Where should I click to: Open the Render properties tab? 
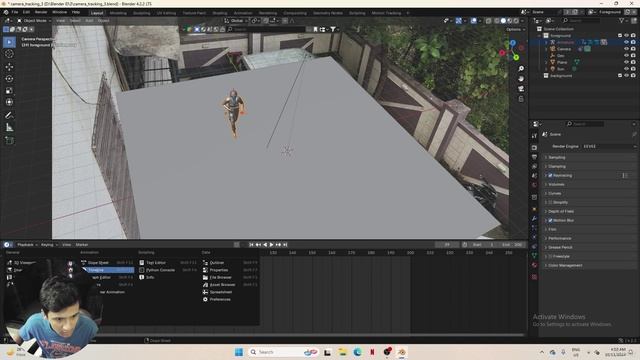(x=534, y=148)
